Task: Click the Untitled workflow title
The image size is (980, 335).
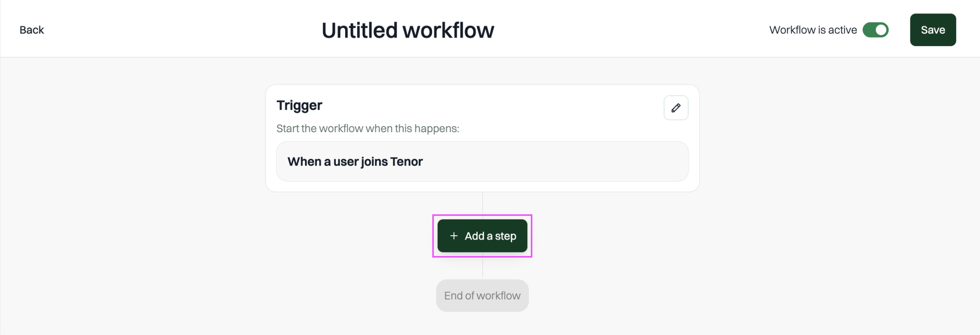Action: coord(408,30)
